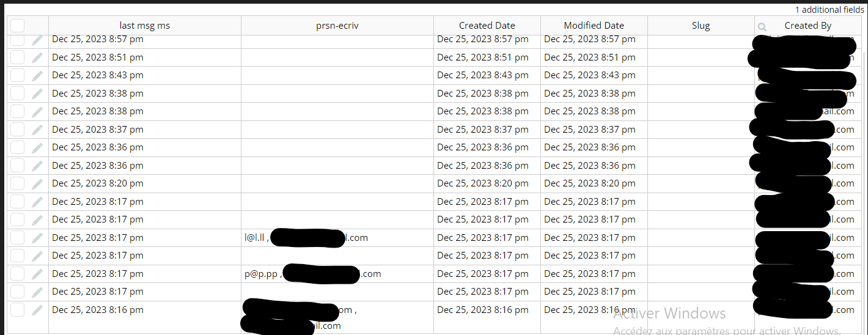Screen dimensions: 868x335
Task: Select the checkbox for the 8:51 pm row
Action: point(18,57)
